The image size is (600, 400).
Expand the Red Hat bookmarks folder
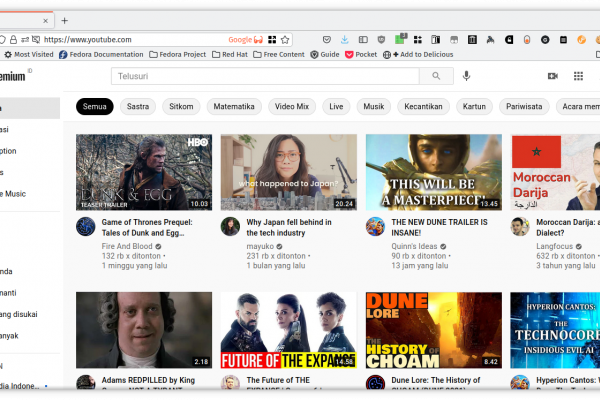230,54
